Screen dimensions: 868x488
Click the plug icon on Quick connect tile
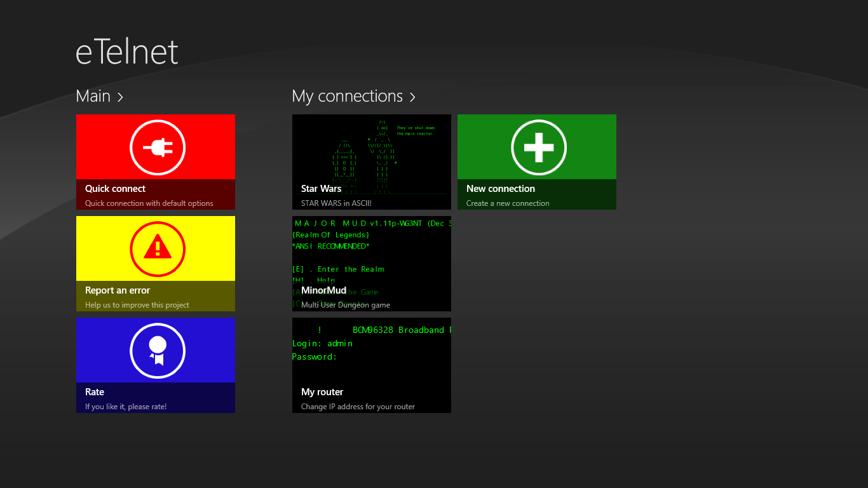(x=158, y=148)
